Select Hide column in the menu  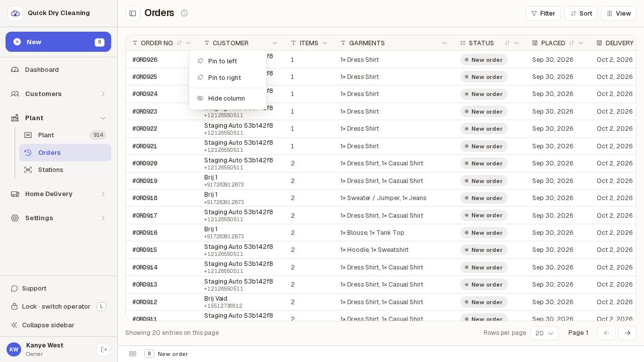(227, 99)
